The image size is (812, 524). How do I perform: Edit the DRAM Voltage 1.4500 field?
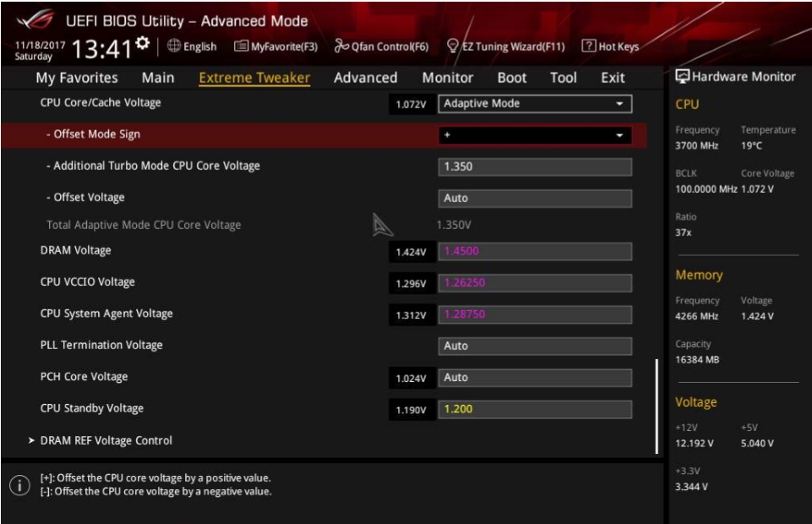click(535, 251)
